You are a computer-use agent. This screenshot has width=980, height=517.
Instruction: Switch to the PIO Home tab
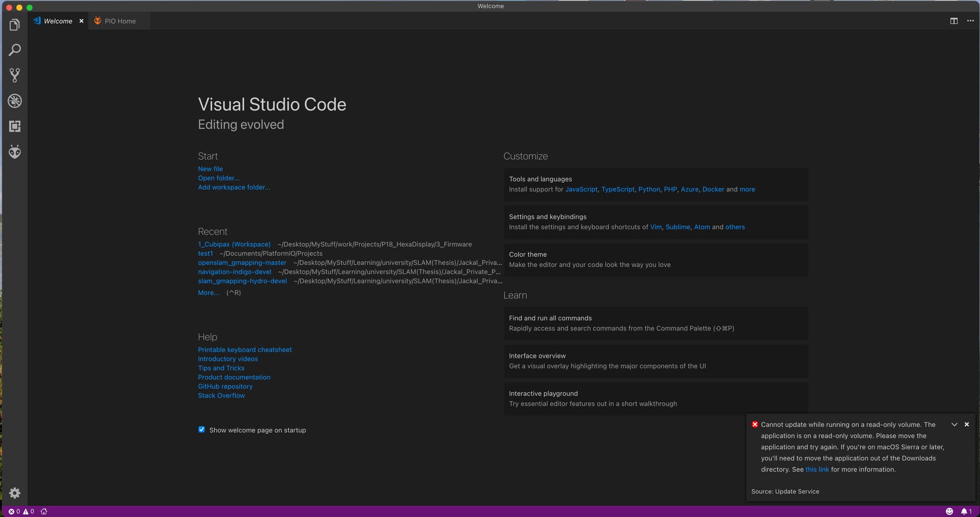[x=119, y=21]
